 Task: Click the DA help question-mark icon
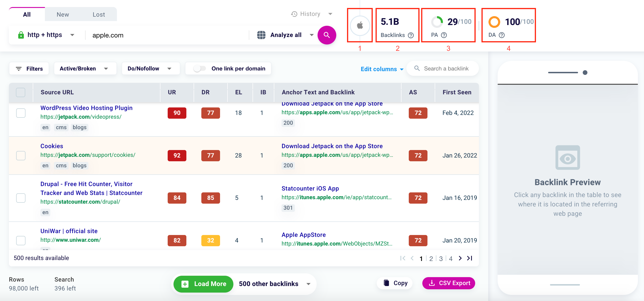[502, 35]
